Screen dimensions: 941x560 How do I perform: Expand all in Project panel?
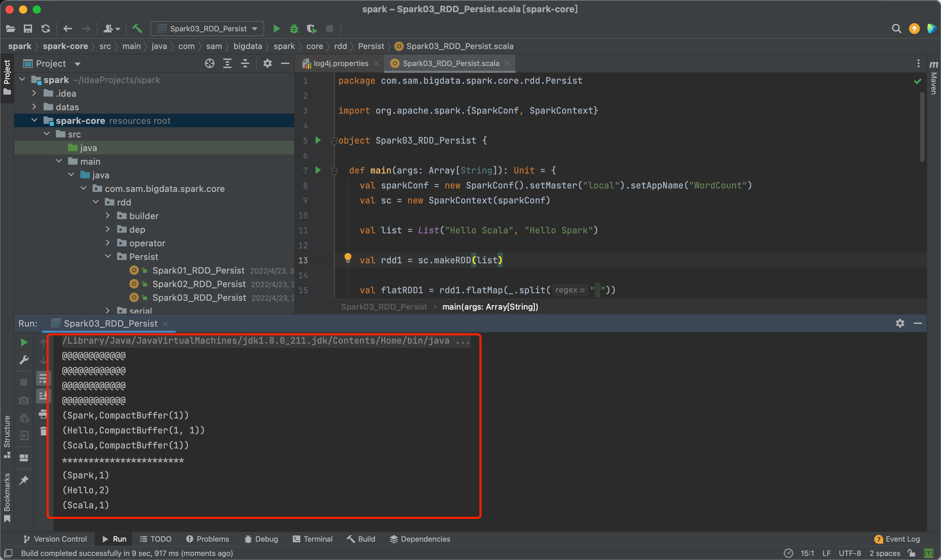pyautogui.click(x=227, y=63)
